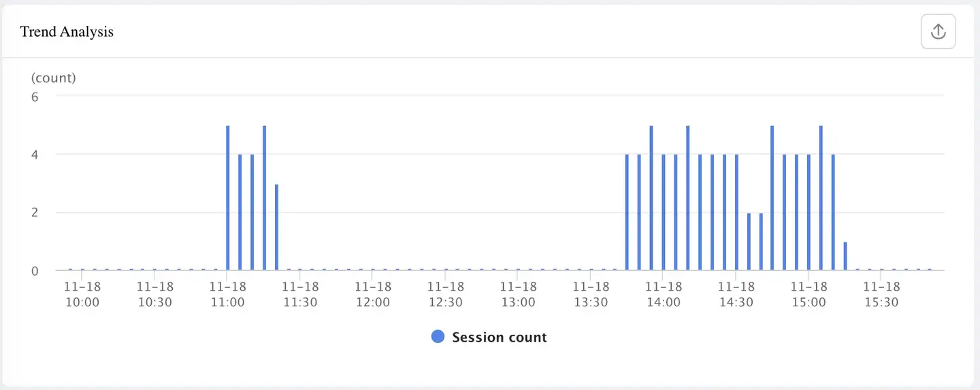
Task: Click the y-axis value 6 label
Action: (x=35, y=97)
